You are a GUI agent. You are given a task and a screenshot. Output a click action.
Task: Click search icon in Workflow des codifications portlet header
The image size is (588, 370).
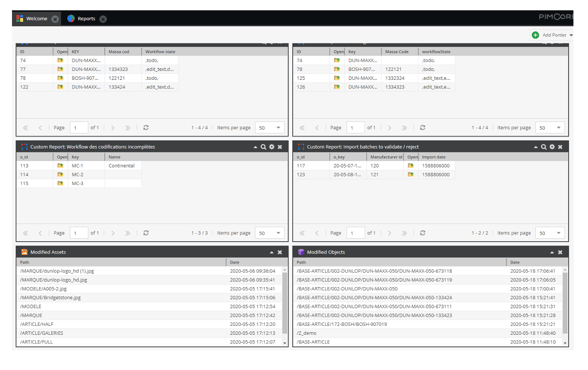[x=263, y=147]
